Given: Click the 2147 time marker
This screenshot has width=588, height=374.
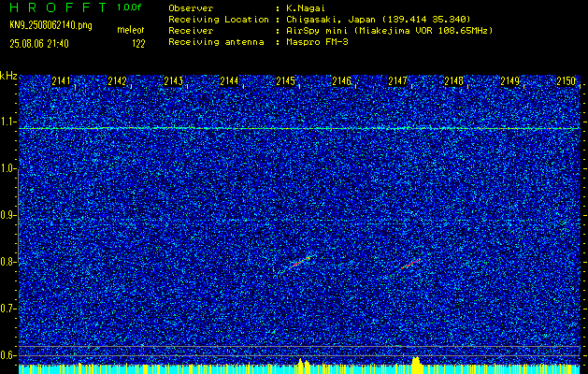Looking at the screenshot, I should point(397,81).
